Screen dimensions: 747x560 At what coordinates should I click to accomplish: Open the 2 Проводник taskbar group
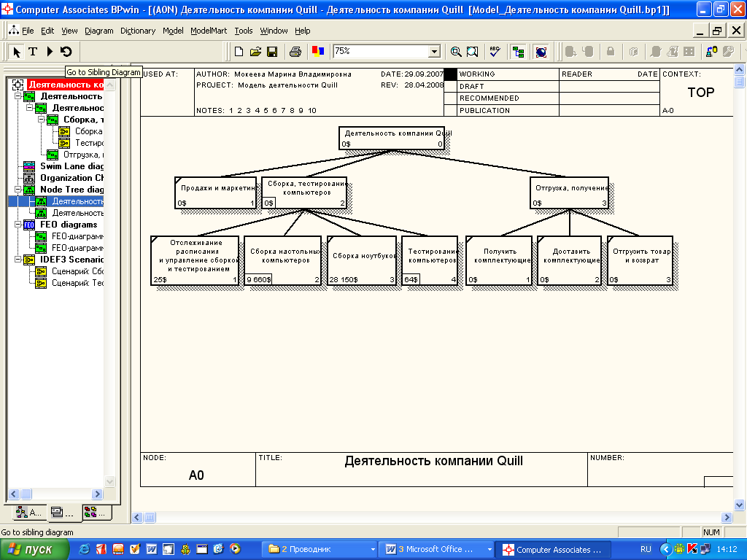coord(321,550)
